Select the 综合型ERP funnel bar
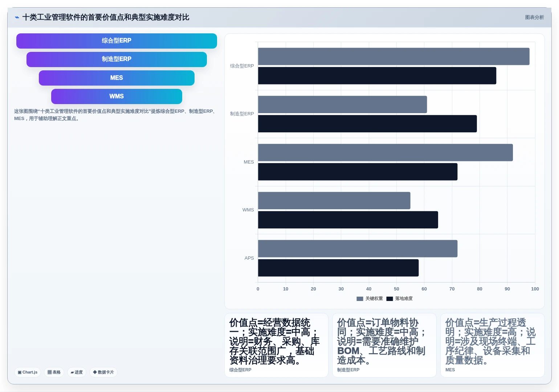Image resolution: width=559 pixels, height=392 pixels. (x=117, y=41)
